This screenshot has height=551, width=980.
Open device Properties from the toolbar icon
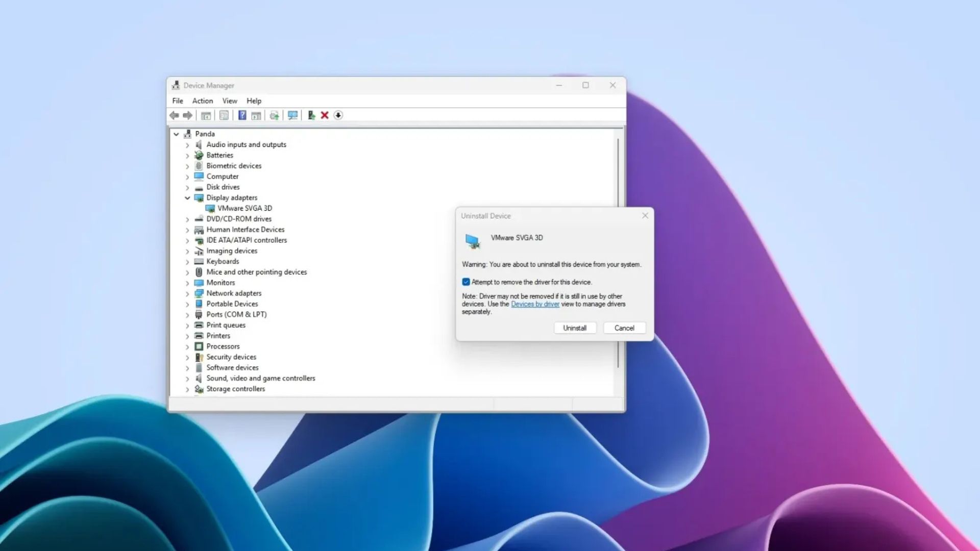coord(224,115)
